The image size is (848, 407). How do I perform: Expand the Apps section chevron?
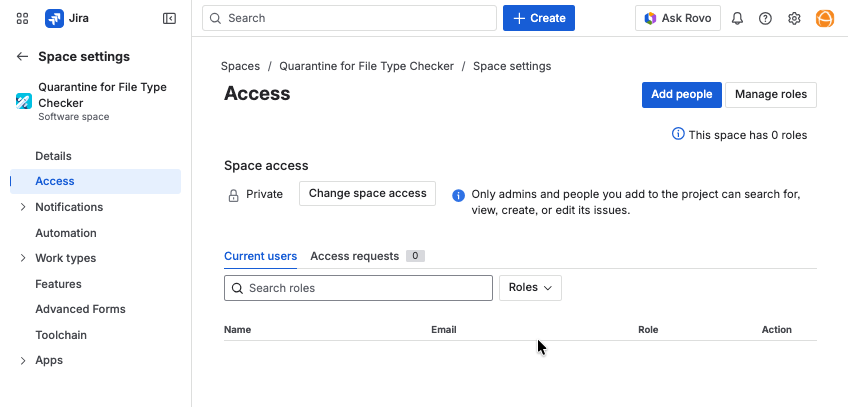(x=23, y=360)
